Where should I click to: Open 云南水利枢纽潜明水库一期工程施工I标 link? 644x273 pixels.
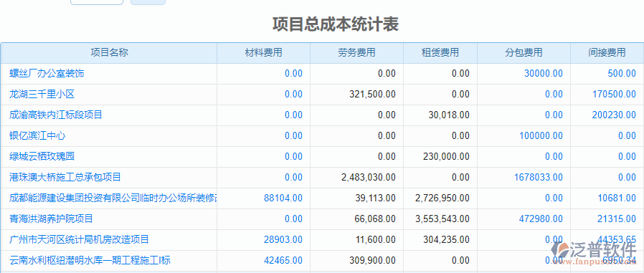click(x=90, y=260)
